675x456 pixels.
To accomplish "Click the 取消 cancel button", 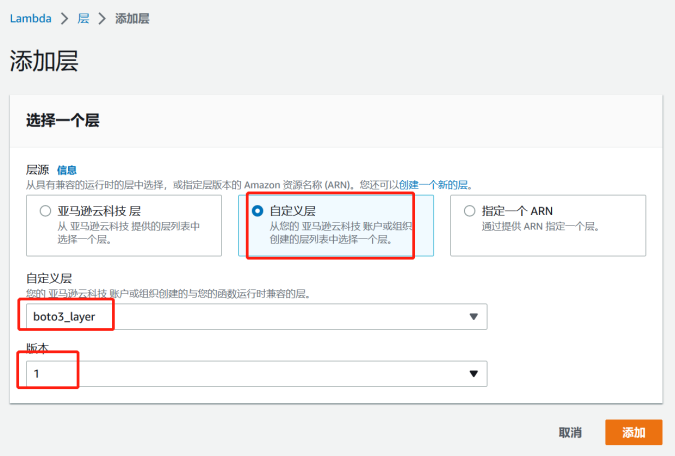I will [570, 432].
